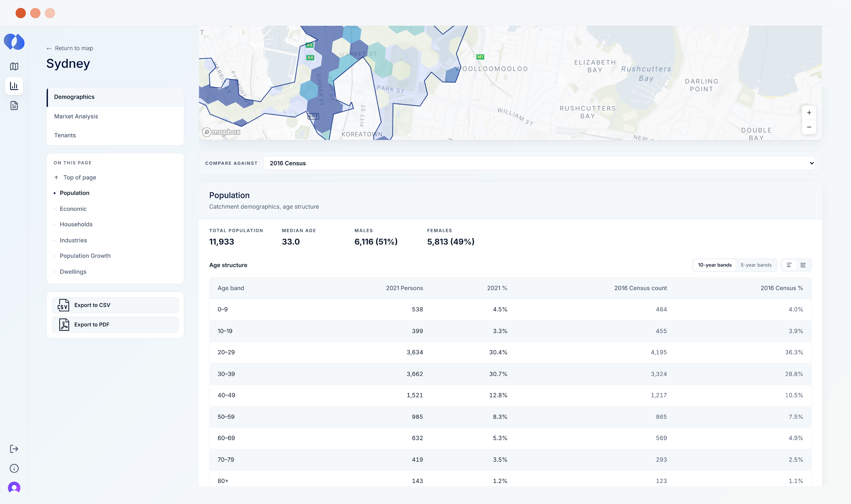Image resolution: width=851 pixels, height=504 pixels.
Task: Click the total population value 11,933
Action: [x=222, y=242]
